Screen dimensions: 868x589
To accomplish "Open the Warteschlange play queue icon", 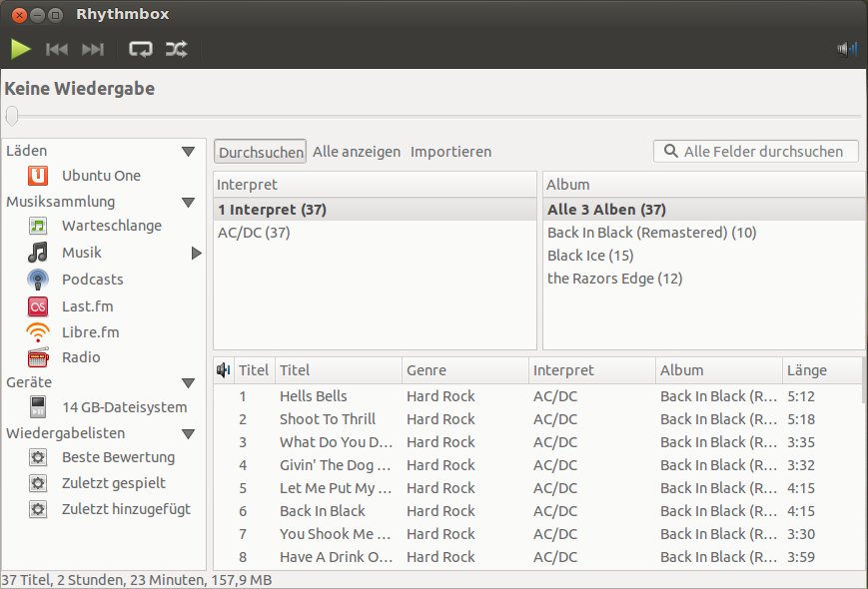I will coord(38,226).
